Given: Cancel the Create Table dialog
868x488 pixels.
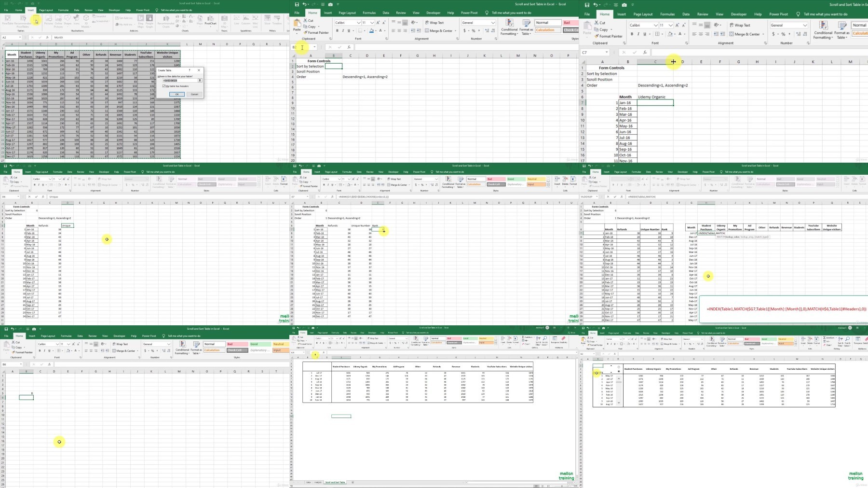Looking at the screenshot, I should [x=194, y=94].
